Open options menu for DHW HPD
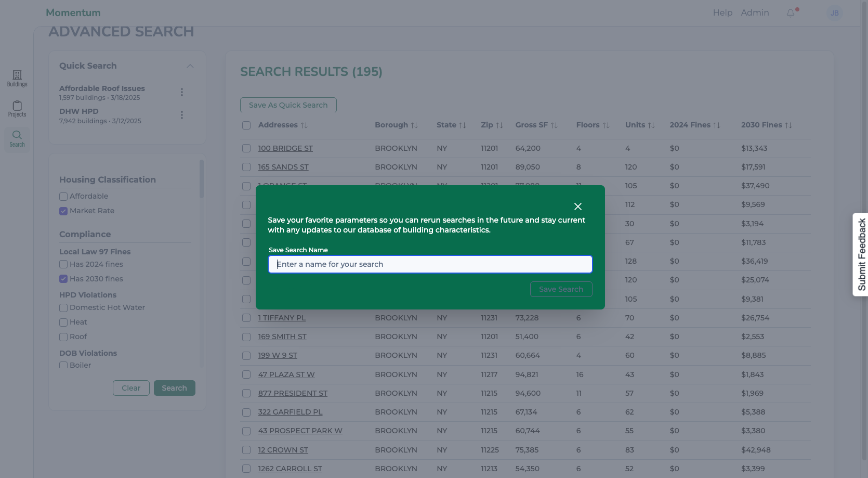 182,115
